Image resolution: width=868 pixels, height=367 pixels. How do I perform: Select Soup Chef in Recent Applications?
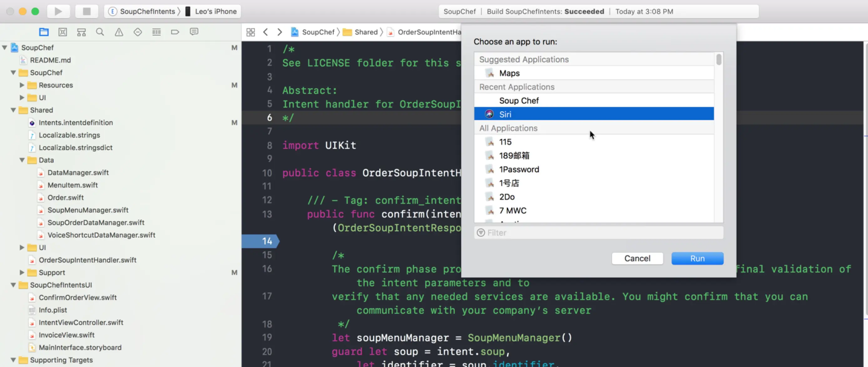coord(518,101)
